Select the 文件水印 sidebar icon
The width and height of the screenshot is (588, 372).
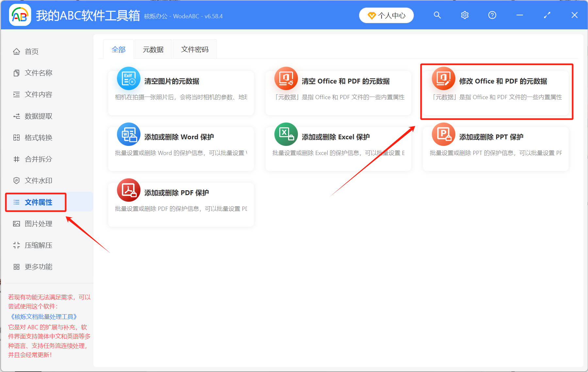point(16,180)
